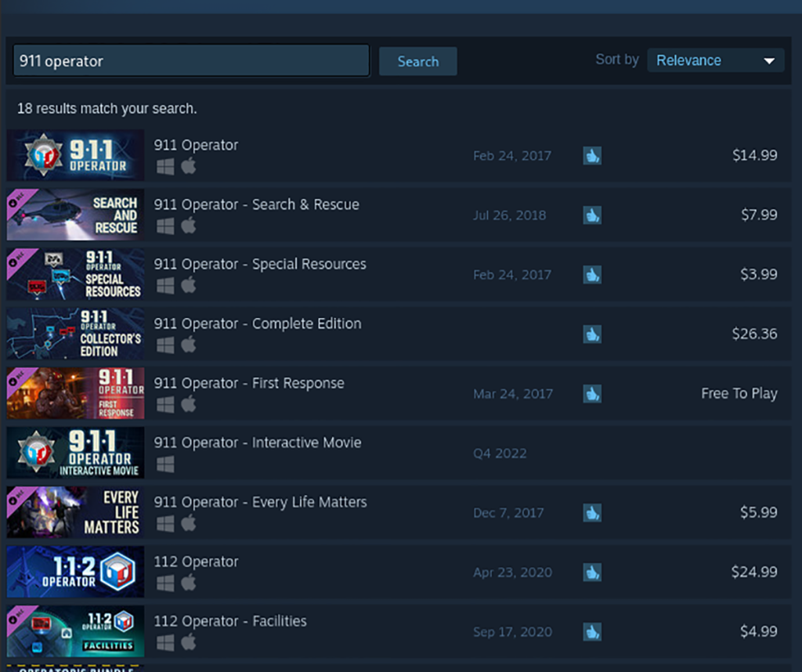Click Windows icon under 112 Operator - Facilities
The width and height of the screenshot is (802, 672).
click(164, 643)
